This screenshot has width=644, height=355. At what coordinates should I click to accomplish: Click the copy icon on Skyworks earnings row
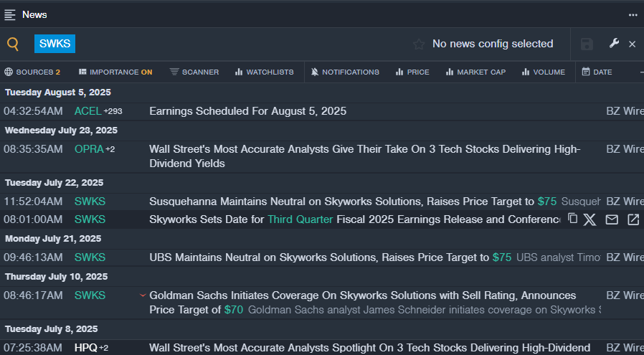[x=572, y=218]
